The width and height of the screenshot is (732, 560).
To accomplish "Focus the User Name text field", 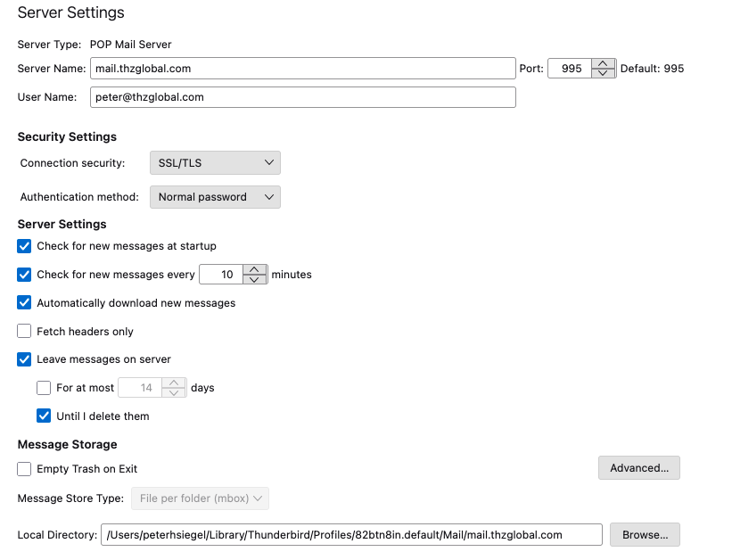I will [x=302, y=97].
